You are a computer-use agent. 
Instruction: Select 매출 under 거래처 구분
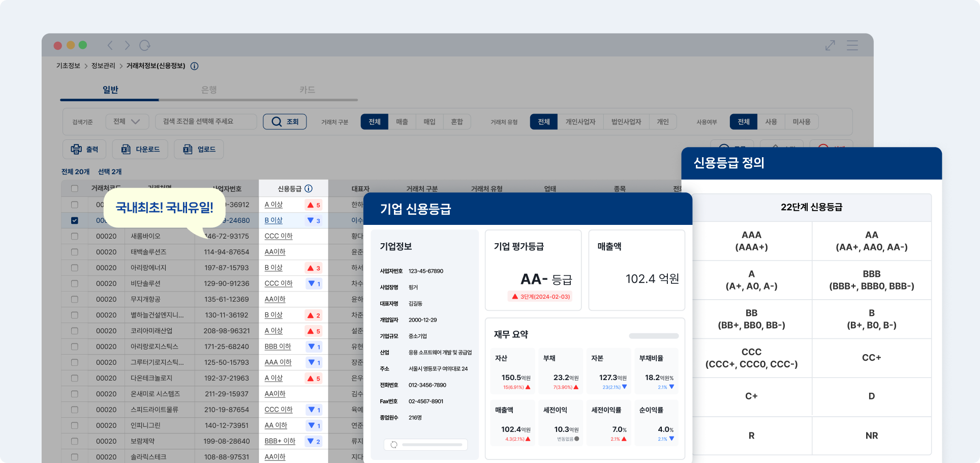point(402,122)
